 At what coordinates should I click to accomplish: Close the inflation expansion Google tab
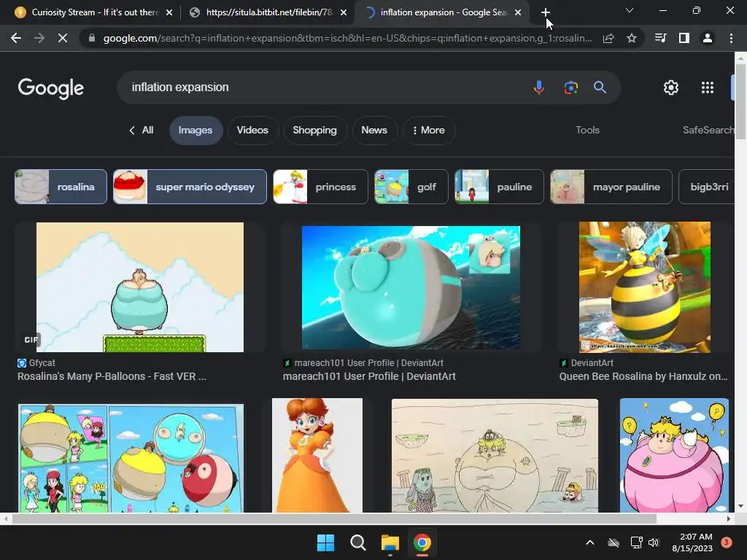(518, 13)
